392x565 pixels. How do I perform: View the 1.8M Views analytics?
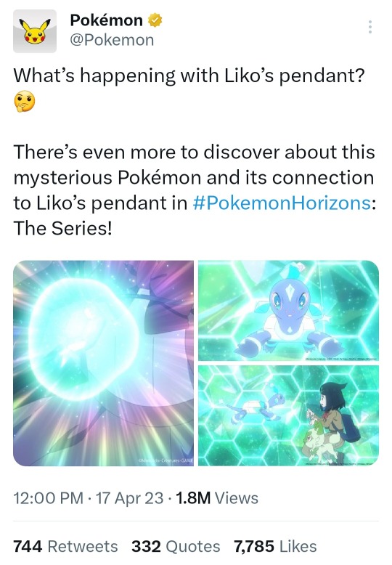[x=217, y=498]
